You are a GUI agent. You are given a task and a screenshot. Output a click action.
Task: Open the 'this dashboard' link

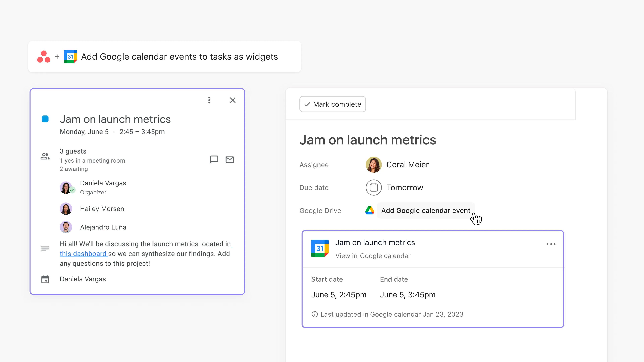point(83,254)
